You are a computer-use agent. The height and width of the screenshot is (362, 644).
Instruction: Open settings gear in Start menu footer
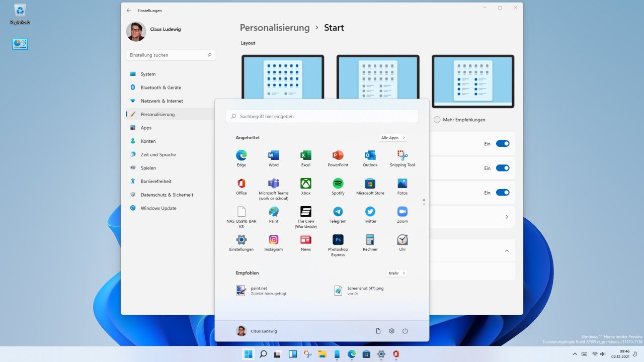(x=392, y=331)
